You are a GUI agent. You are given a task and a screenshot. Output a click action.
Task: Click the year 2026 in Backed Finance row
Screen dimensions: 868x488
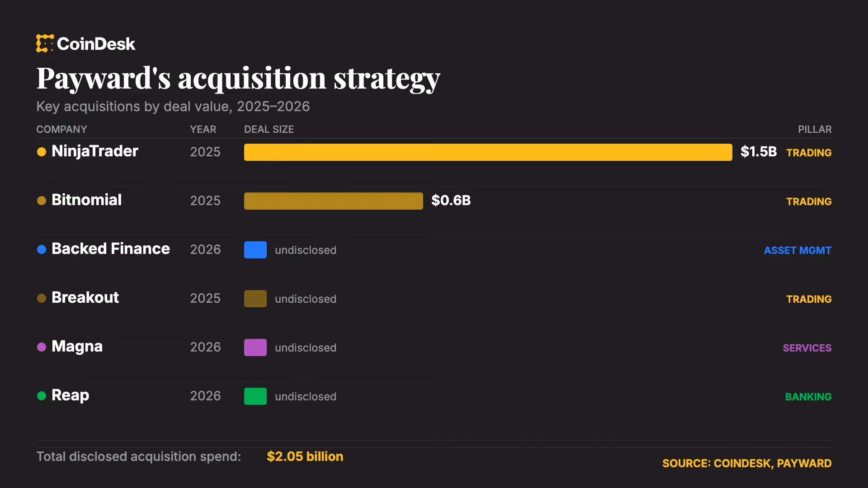[205, 249]
